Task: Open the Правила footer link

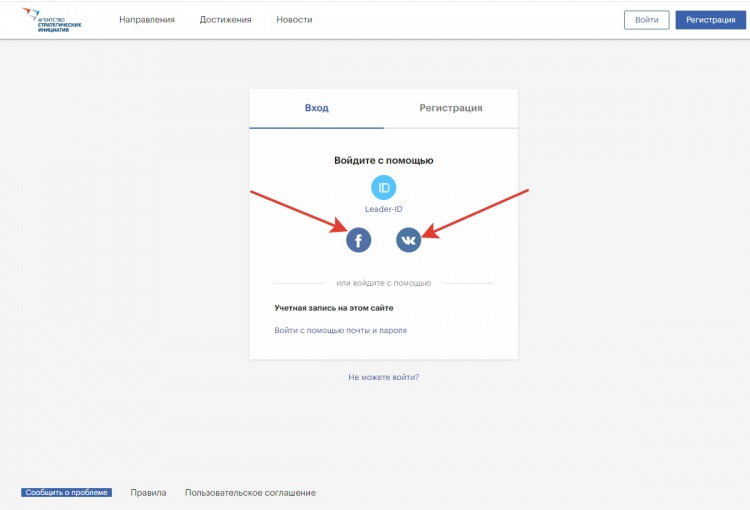Action: coord(148,493)
